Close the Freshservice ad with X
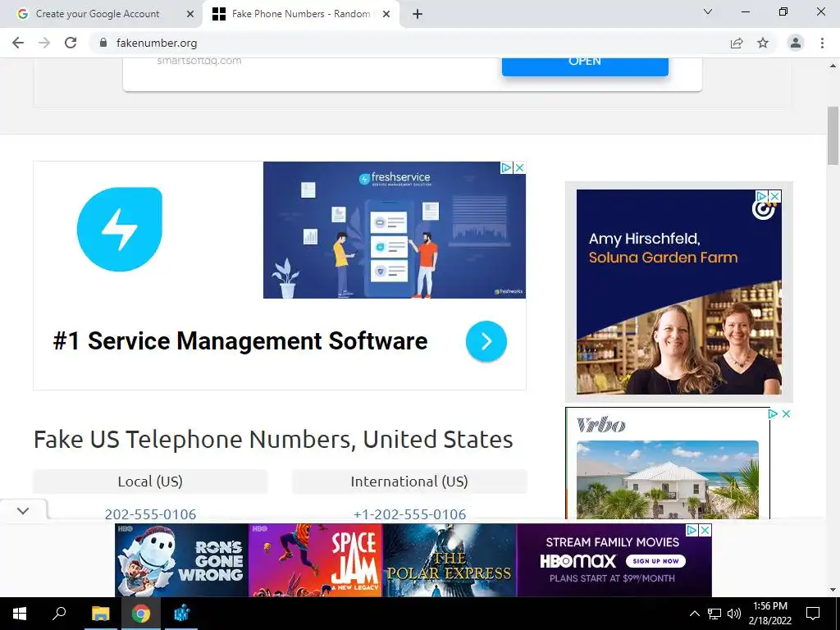The height and width of the screenshot is (630, 840). click(x=519, y=167)
